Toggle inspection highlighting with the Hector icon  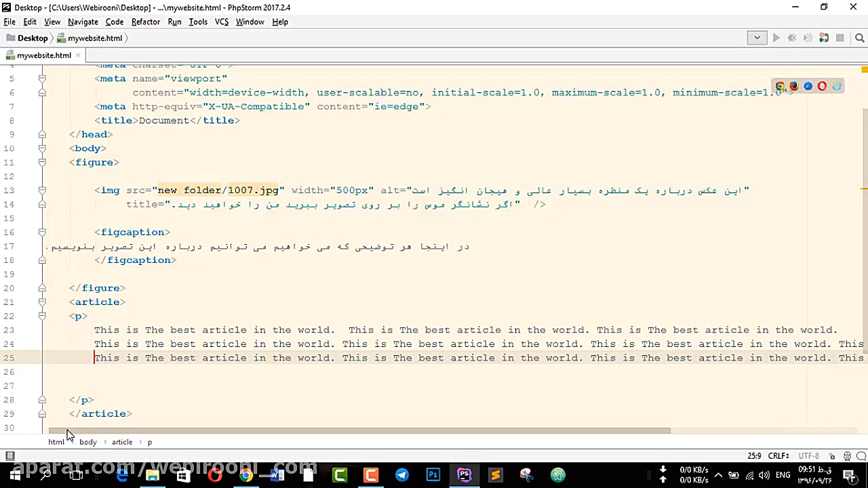tap(847, 455)
